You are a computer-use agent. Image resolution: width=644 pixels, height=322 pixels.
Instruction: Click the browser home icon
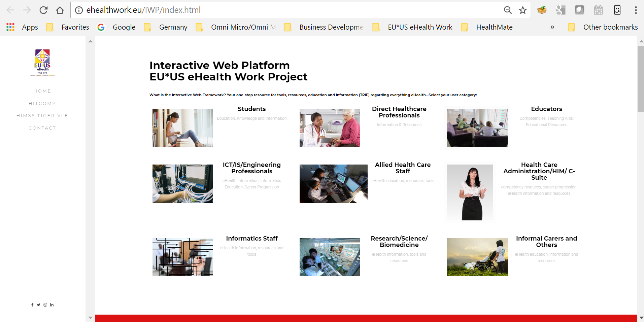pyautogui.click(x=60, y=10)
